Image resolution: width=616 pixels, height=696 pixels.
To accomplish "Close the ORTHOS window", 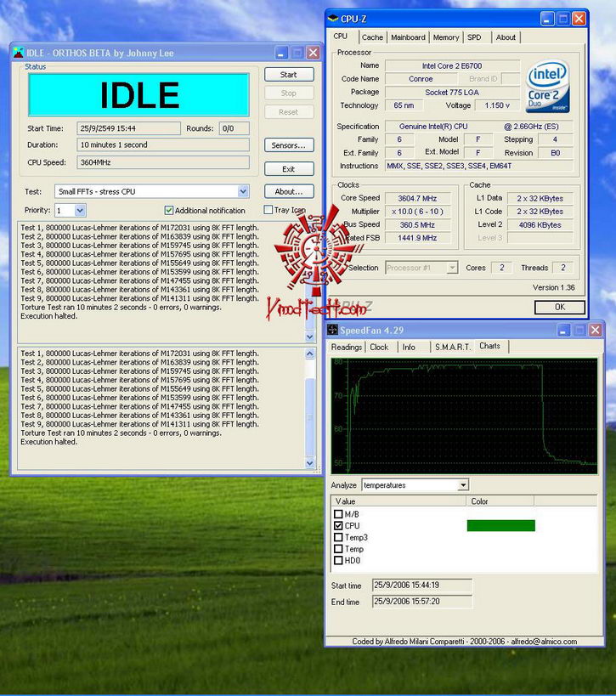I will (313, 53).
